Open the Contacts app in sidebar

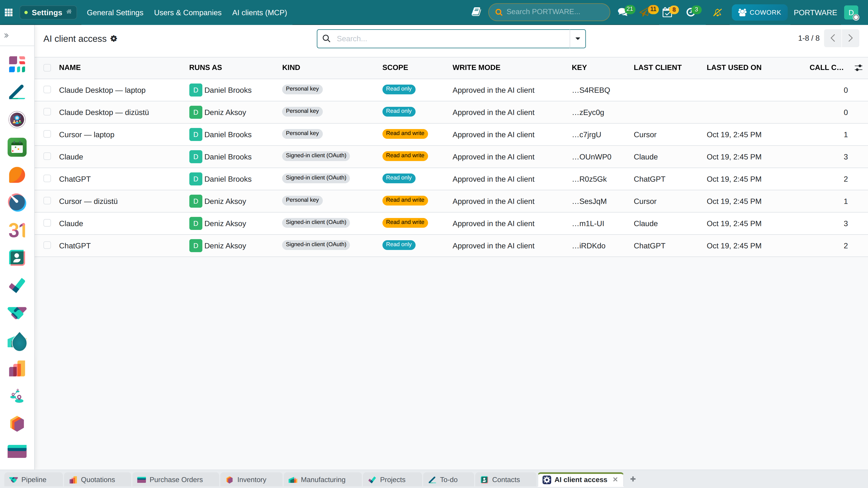pyautogui.click(x=17, y=258)
